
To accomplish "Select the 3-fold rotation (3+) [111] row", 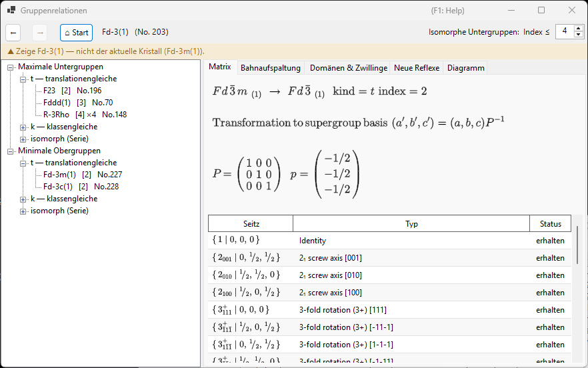I will pyautogui.click(x=389, y=310).
